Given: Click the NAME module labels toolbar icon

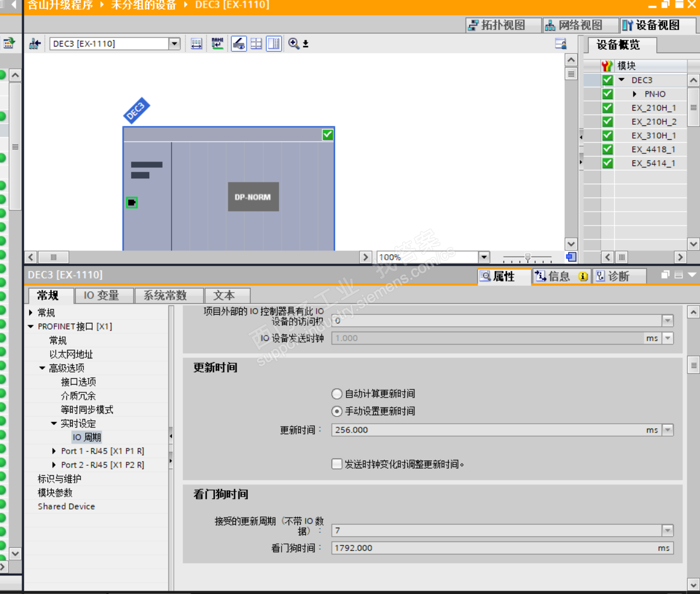Looking at the screenshot, I should [x=217, y=44].
